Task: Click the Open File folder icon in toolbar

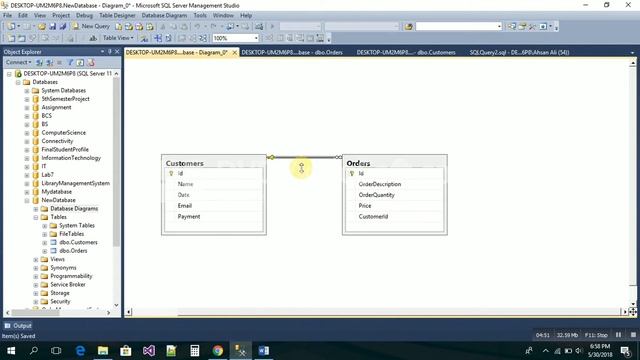Action: pos(42,27)
